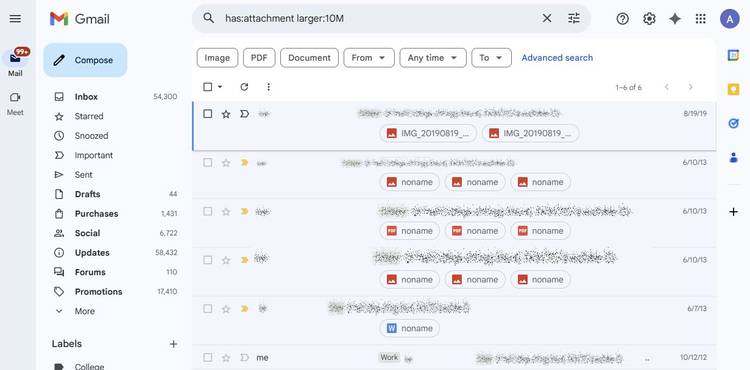Open the Google apps grid
750x370 pixels.
701,19
